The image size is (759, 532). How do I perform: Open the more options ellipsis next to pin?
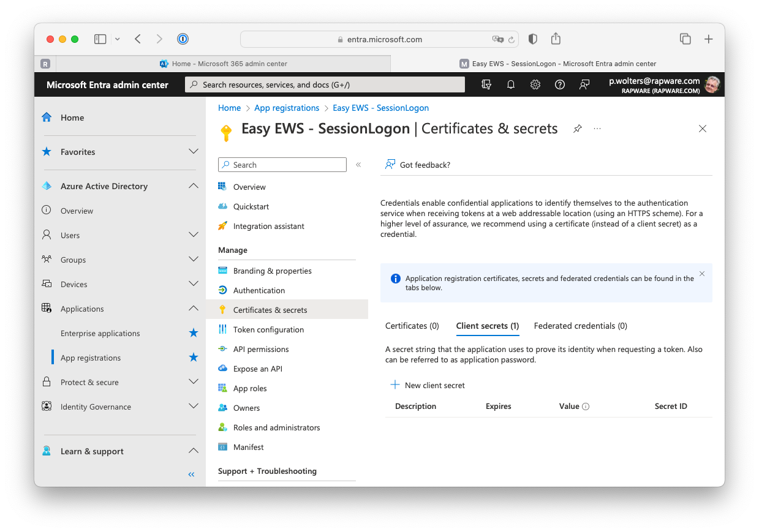coord(597,129)
